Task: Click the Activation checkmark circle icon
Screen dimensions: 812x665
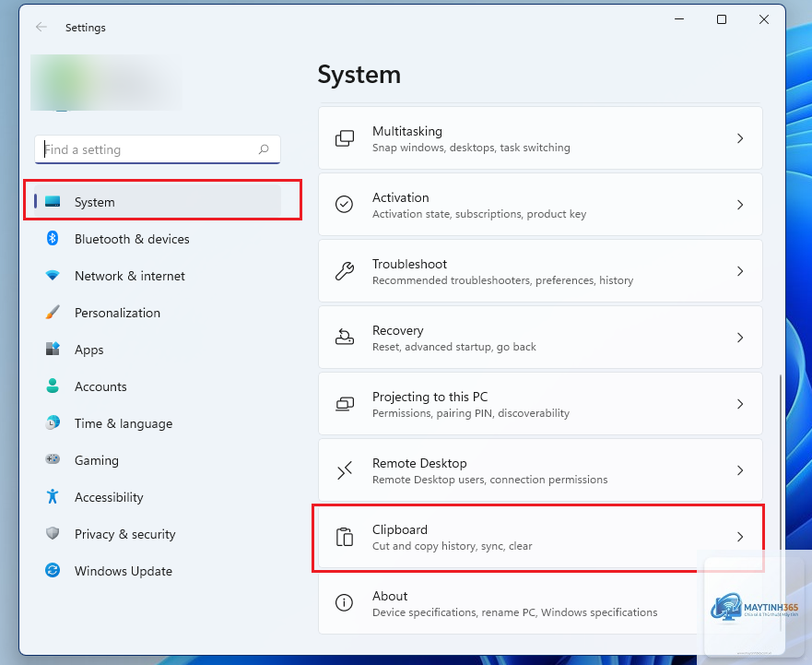Action: click(345, 204)
